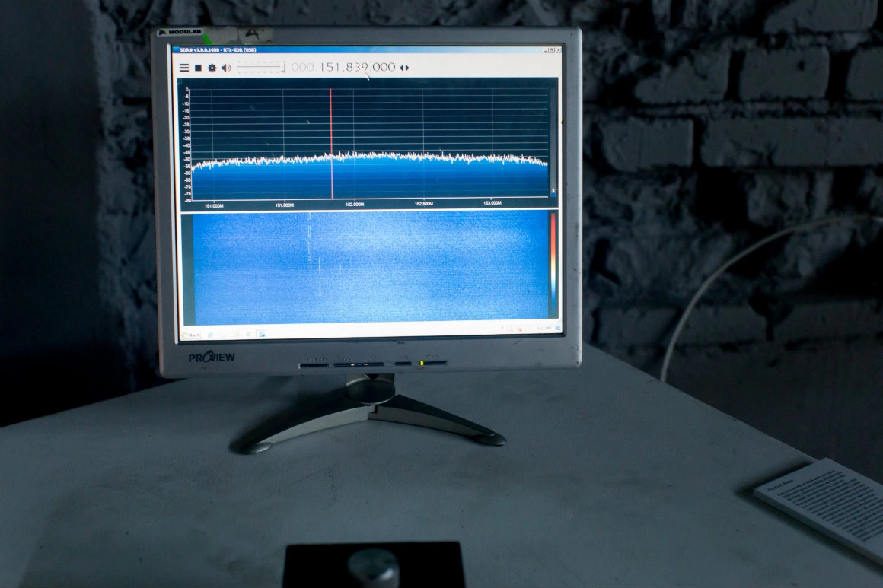Open the Windows Start menu

191,334
